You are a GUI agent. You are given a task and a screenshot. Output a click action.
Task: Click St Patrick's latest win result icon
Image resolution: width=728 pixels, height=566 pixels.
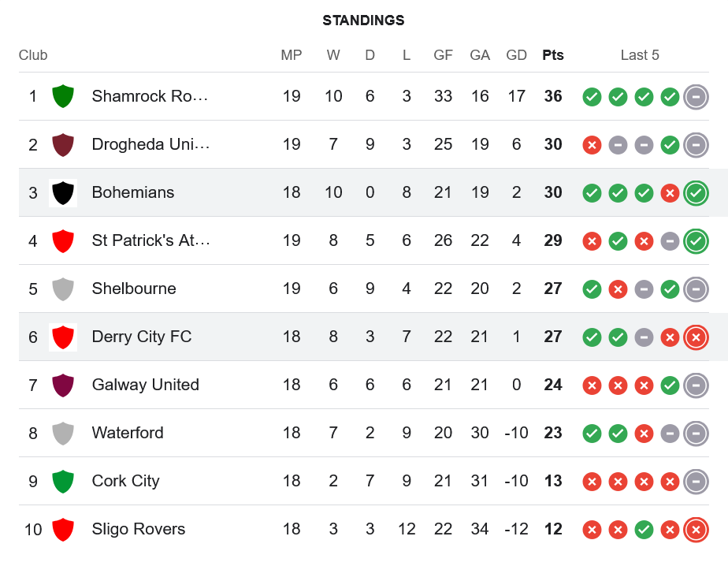coord(696,241)
